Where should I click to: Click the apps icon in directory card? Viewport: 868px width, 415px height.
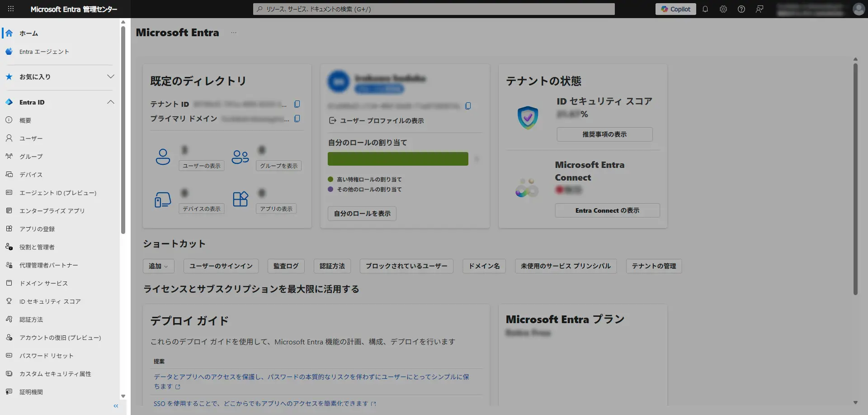[x=240, y=199]
